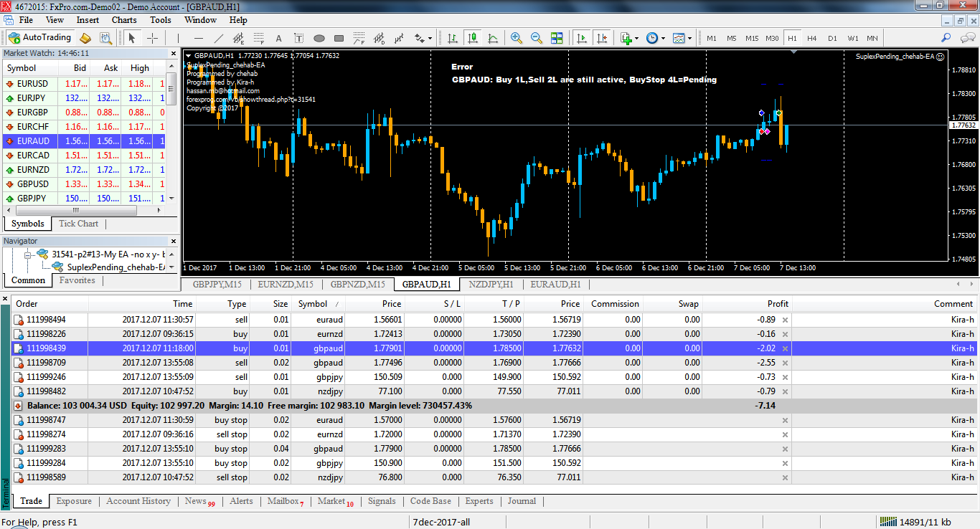The height and width of the screenshot is (529, 980).
Task: Select the Crosshair tool
Action: tap(153, 38)
